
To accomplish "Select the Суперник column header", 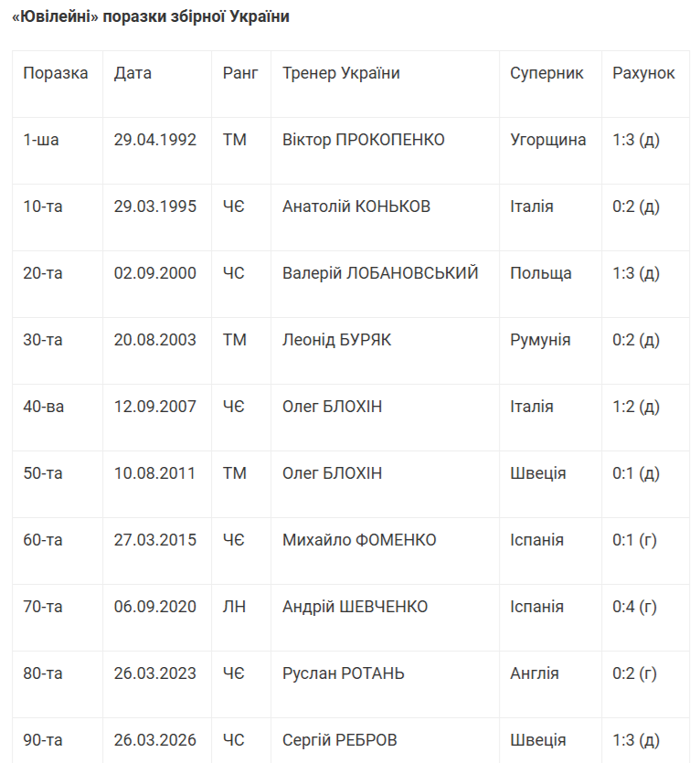I will (546, 73).
